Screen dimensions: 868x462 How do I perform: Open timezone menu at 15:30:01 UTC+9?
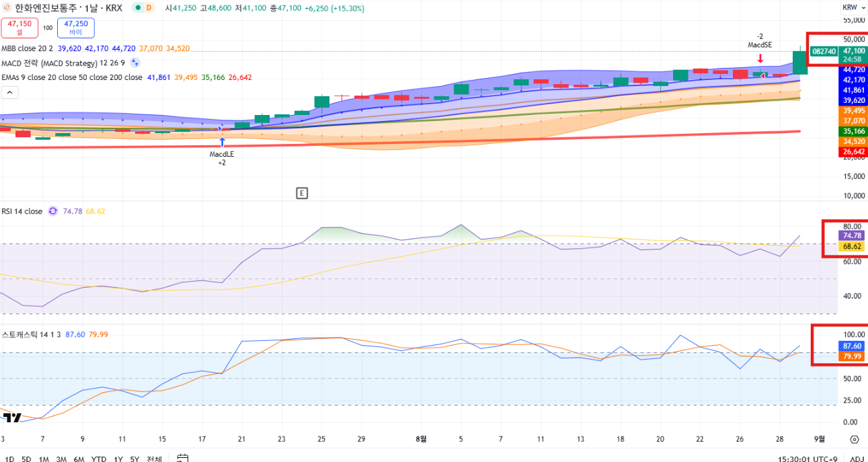click(x=807, y=459)
